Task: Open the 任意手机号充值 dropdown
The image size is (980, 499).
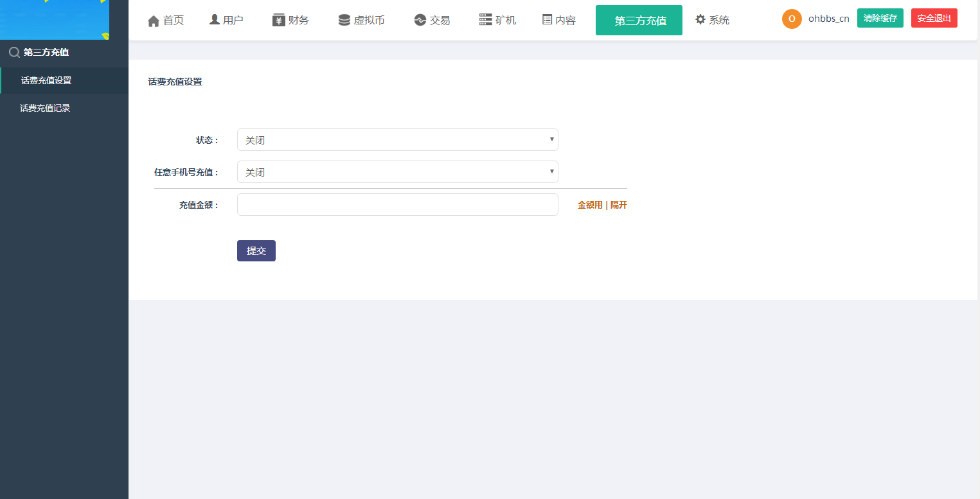Action: click(x=397, y=172)
